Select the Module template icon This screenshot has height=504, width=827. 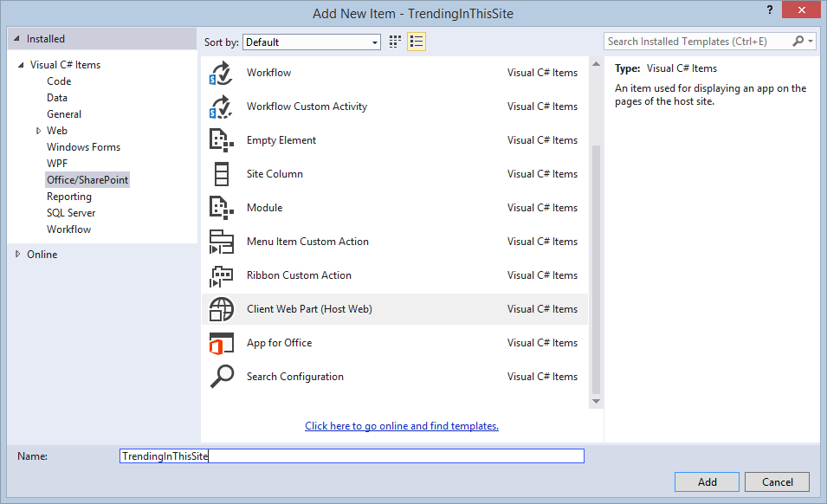pyautogui.click(x=221, y=208)
